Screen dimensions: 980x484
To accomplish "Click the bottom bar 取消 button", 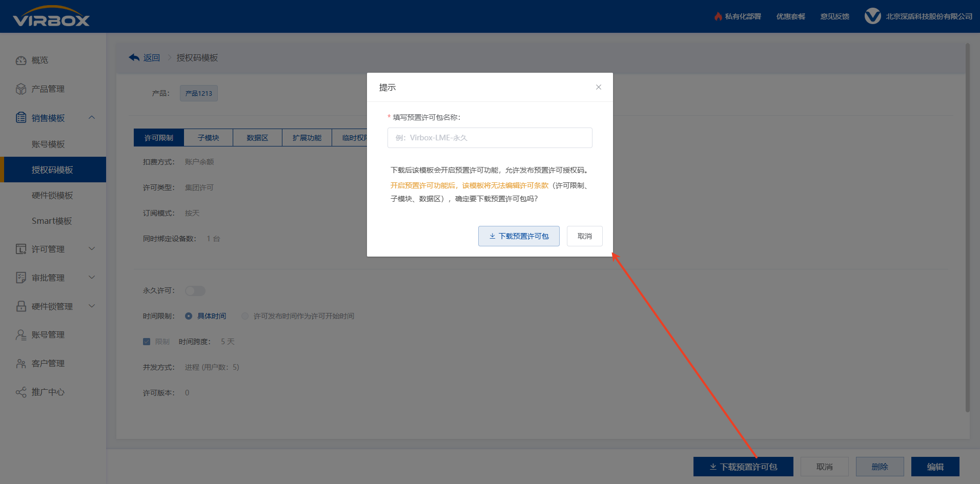I will click(825, 467).
